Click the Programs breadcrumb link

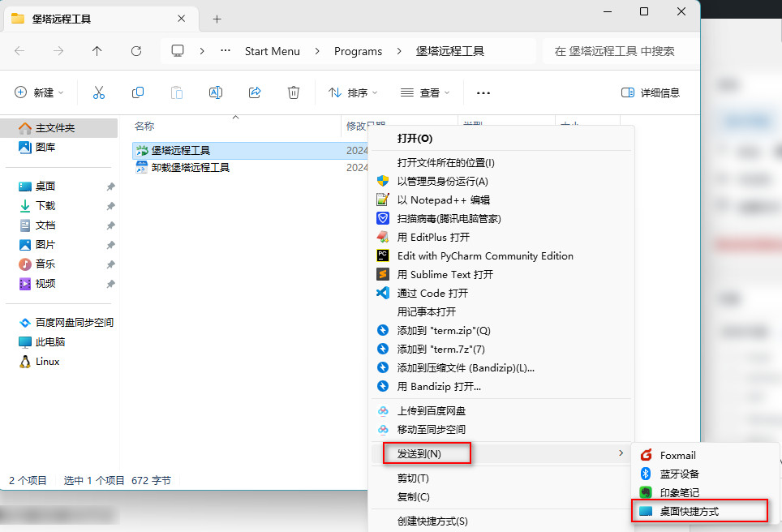(358, 51)
